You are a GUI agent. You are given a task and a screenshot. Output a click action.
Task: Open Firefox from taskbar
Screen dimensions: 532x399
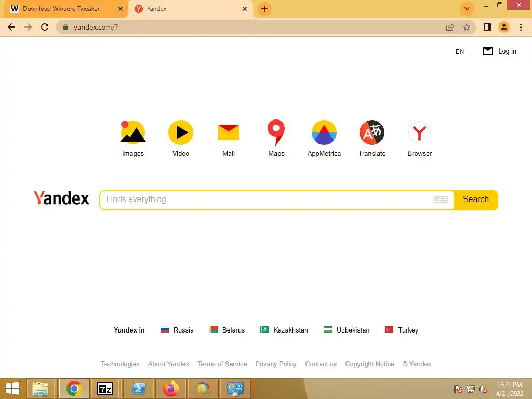(x=170, y=389)
